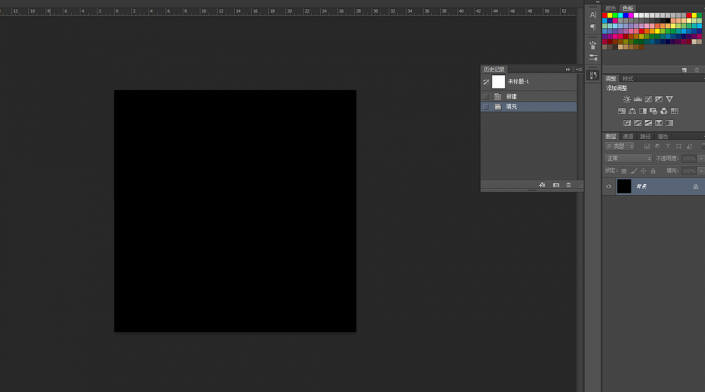The image size is (705, 392).
Task: Open the Paragraph panel icon in the dock
Action: pos(593,27)
